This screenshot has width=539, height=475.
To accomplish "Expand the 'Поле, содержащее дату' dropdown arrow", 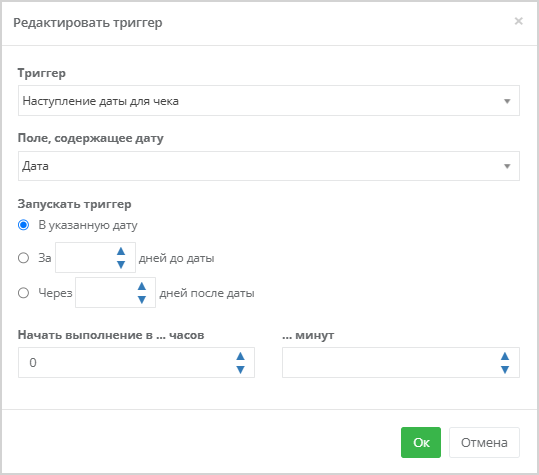I will tap(507, 166).
